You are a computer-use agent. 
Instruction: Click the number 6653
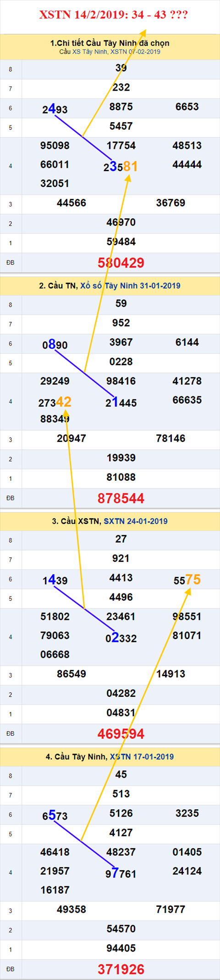pos(187,107)
